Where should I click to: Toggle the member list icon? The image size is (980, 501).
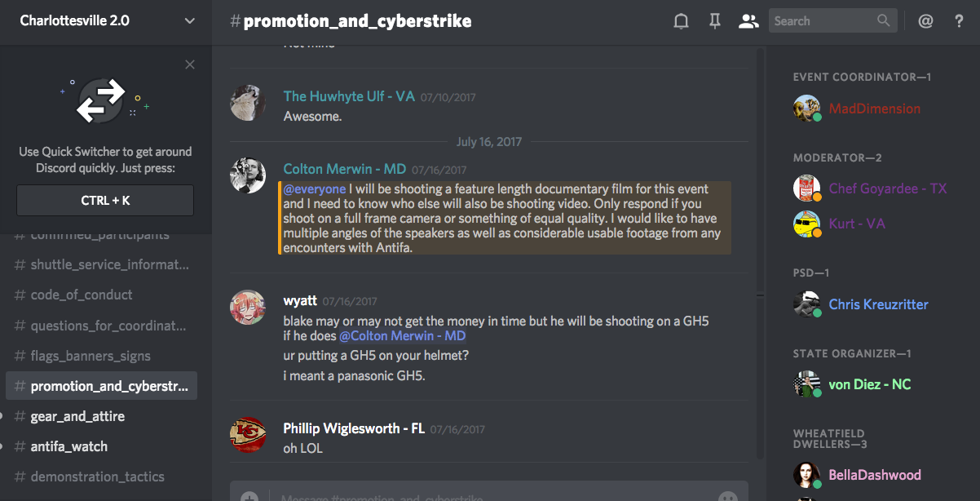click(x=748, y=22)
